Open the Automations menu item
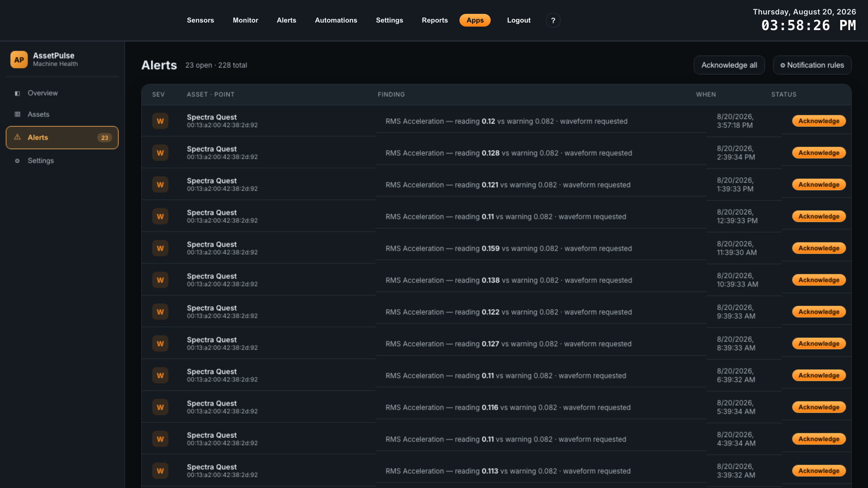The width and height of the screenshot is (868, 488). [x=336, y=20]
